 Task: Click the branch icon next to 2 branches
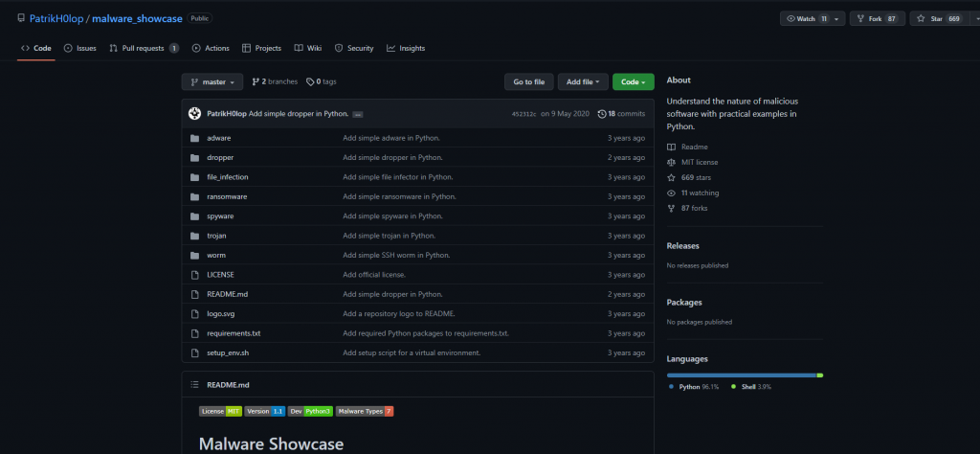(x=256, y=82)
